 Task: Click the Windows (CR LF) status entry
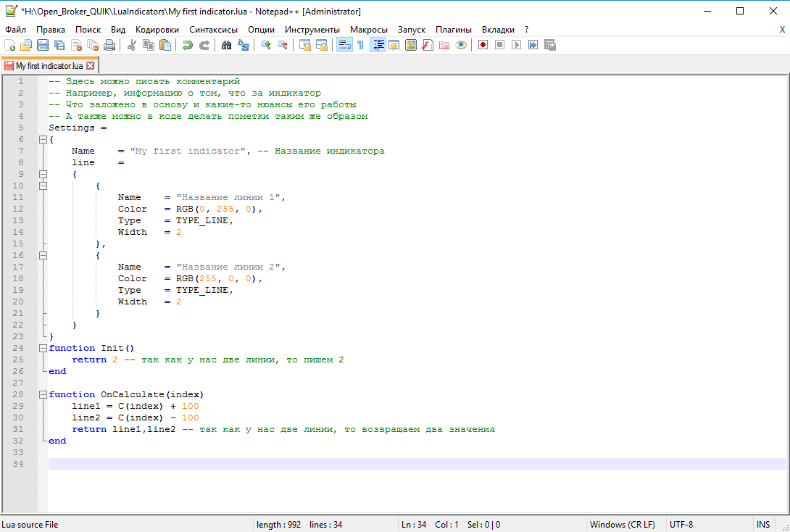(x=623, y=525)
